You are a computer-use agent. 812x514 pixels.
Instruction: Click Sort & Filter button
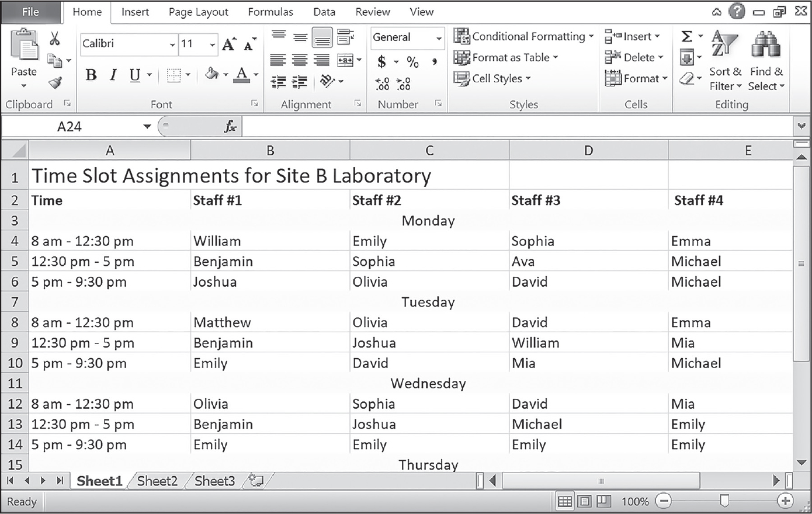(x=725, y=61)
